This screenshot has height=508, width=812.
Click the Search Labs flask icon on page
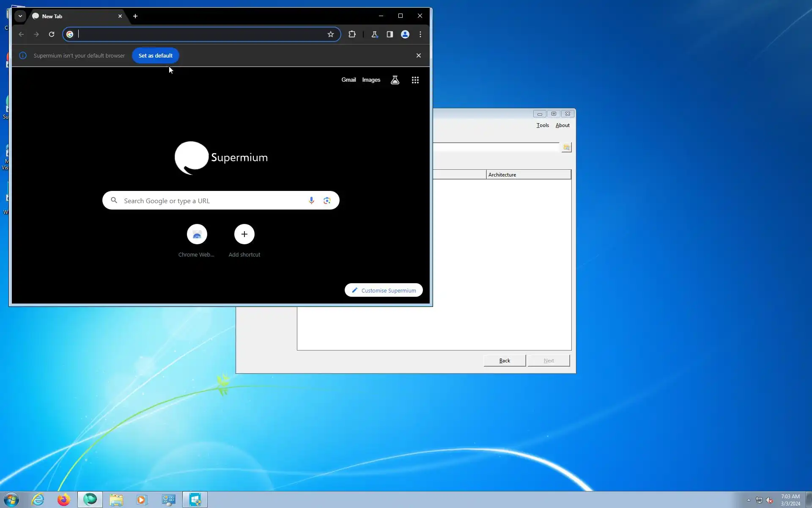(395, 80)
